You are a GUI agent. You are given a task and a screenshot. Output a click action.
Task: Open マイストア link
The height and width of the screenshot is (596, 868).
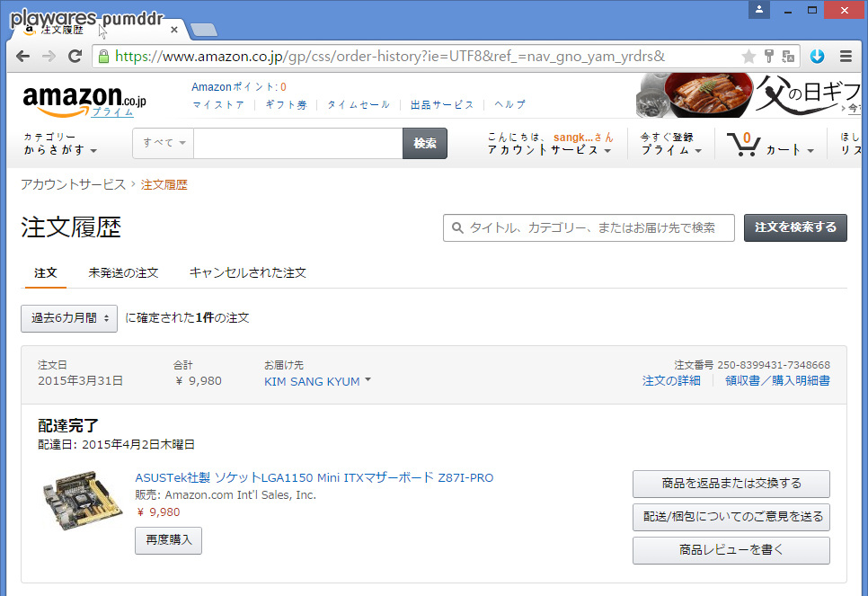[x=218, y=104]
